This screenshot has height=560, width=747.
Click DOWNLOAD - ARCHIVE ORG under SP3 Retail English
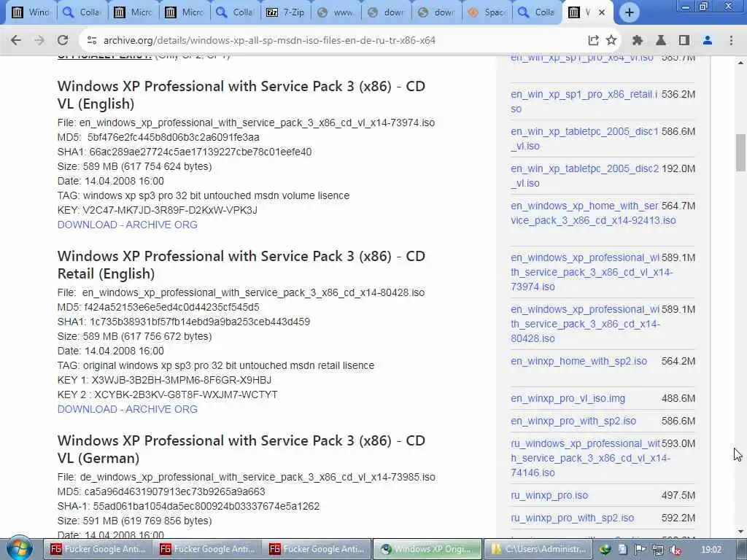coord(127,409)
